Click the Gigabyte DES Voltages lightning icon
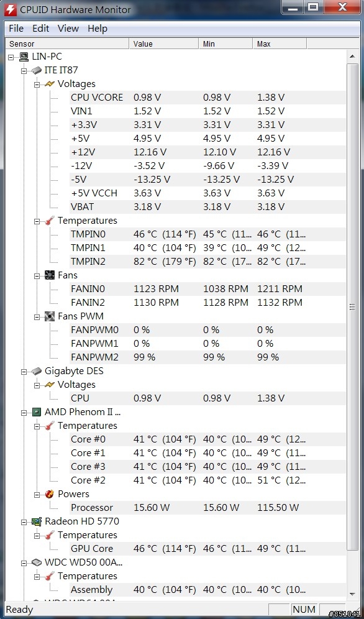 coord(50,385)
